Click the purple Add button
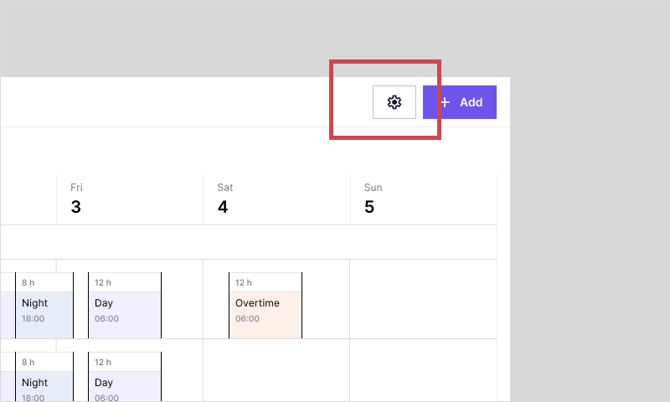Screen dimensions: 670x402 point(460,102)
